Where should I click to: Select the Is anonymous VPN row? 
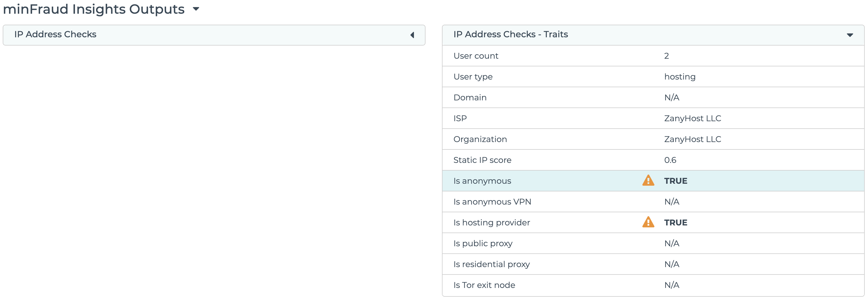653,202
